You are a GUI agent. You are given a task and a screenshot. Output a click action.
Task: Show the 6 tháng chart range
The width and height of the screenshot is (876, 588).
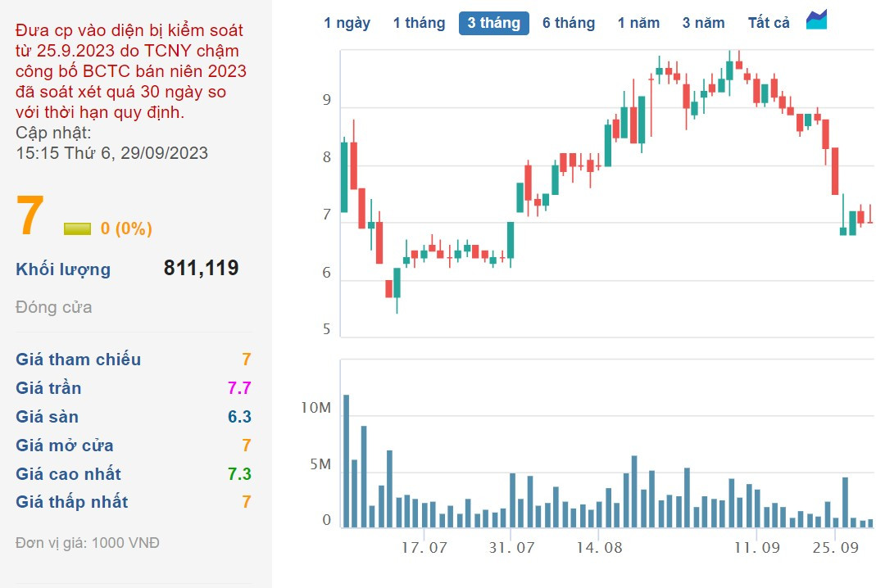tap(569, 23)
